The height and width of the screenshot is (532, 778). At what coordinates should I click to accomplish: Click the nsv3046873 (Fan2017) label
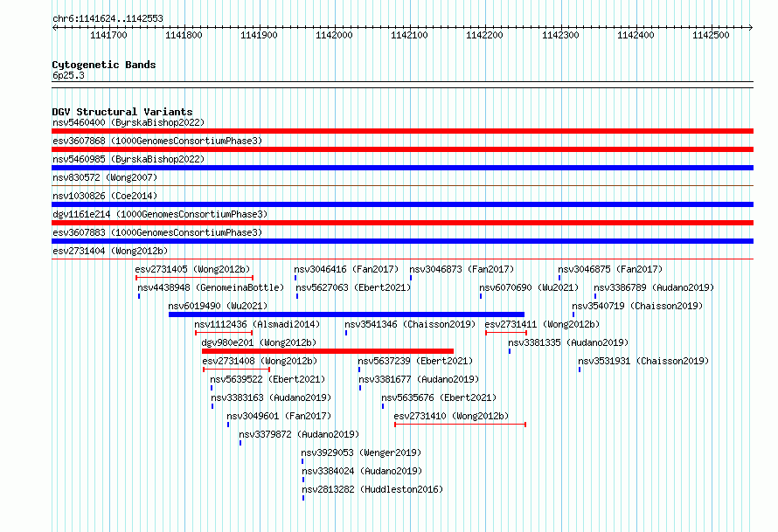(462, 269)
